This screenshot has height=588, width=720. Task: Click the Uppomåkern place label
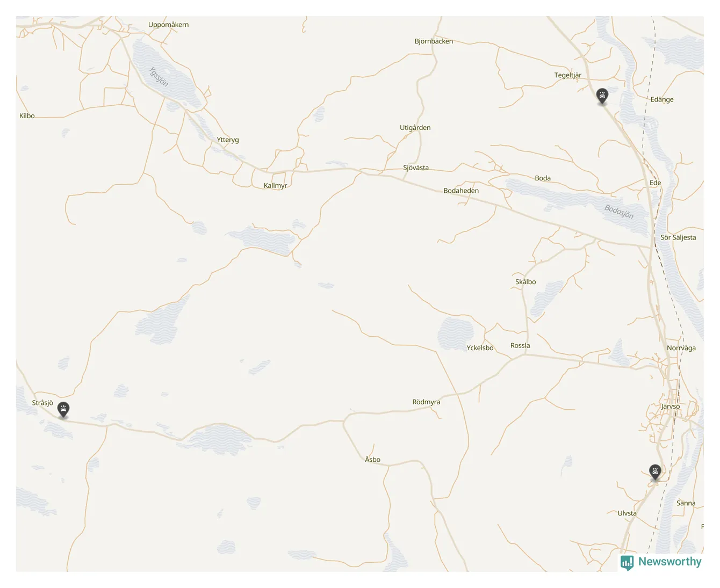168,25
